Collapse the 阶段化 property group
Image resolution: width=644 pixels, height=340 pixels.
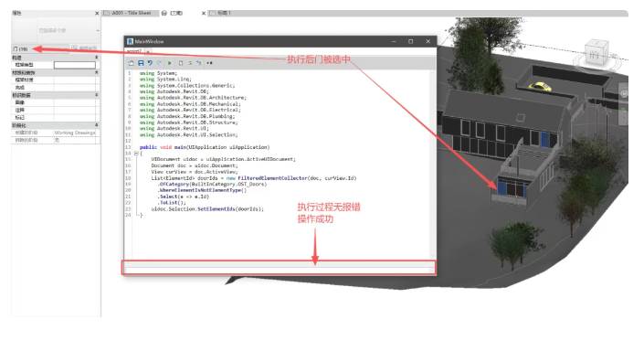[x=97, y=125]
